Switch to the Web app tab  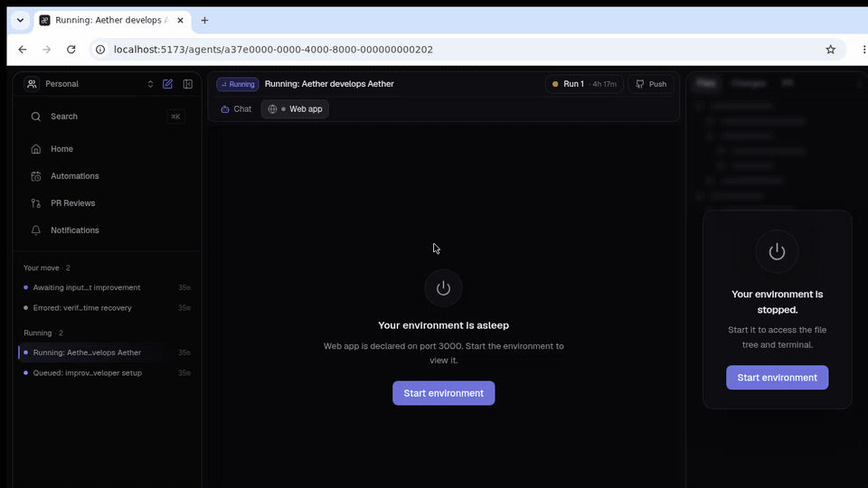(295, 109)
